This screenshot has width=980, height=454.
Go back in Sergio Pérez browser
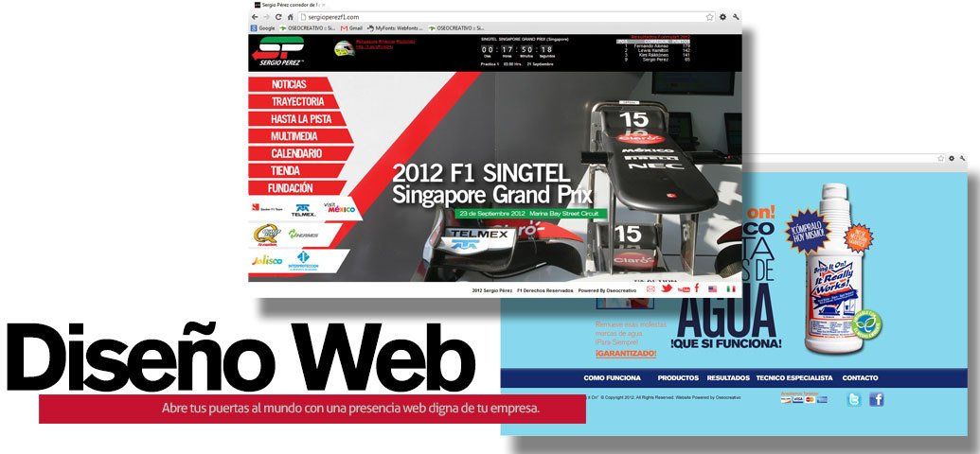(255, 17)
